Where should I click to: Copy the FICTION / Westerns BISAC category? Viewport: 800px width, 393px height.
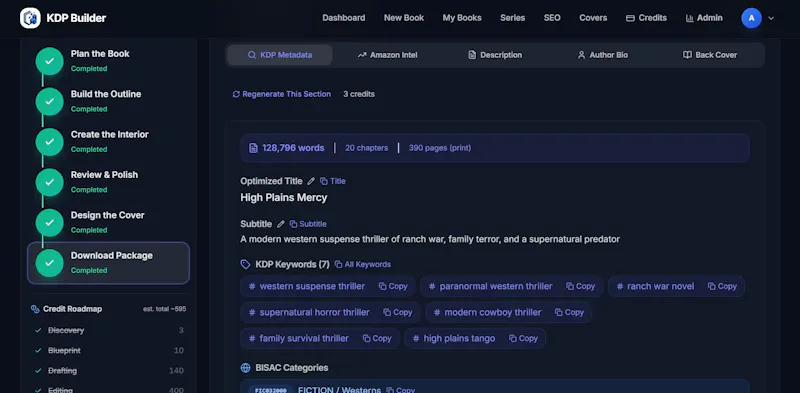coord(401,390)
